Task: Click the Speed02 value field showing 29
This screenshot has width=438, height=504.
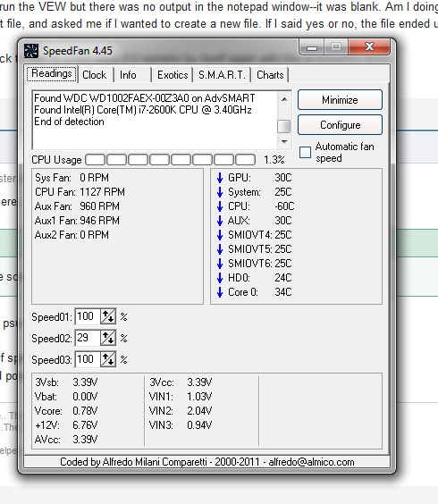Action: tap(88, 338)
